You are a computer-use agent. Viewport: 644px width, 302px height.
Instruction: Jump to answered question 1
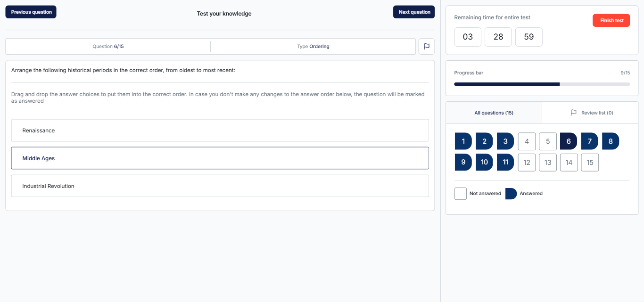pyautogui.click(x=463, y=141)
